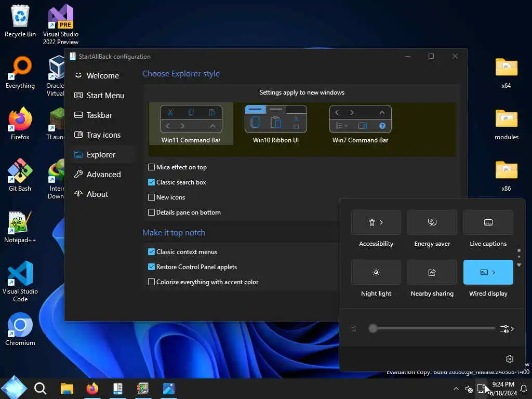This screenshot has height=399, width=532.
Task: Minimize the StartAllBack configuration window
Action: (408, 56)
